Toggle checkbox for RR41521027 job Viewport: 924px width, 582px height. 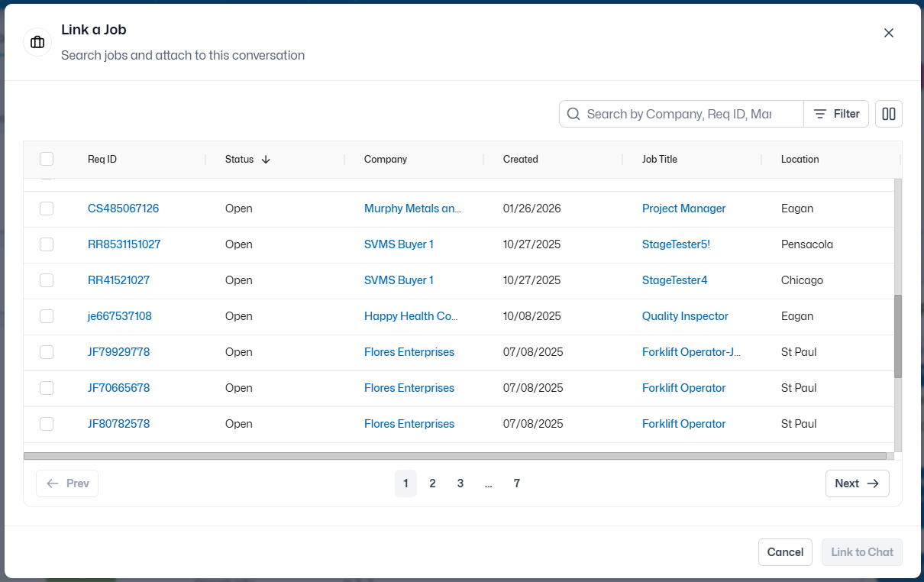coord(47,280)
